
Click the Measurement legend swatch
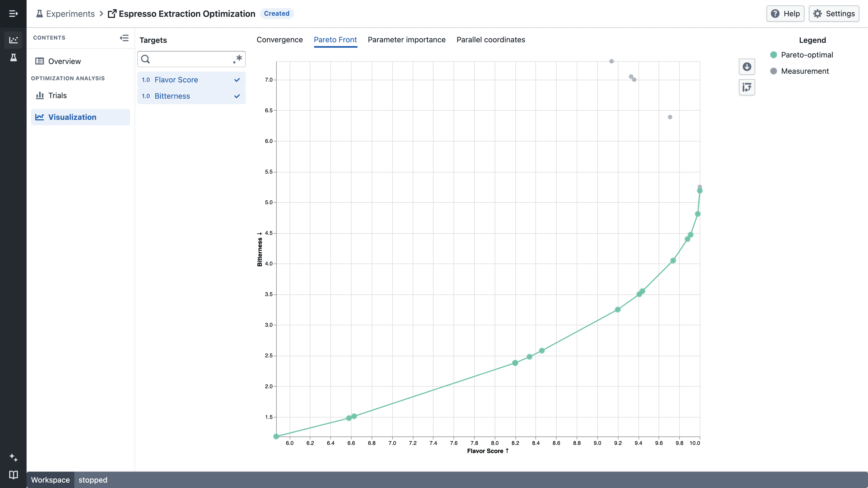[x=774, y=71]
